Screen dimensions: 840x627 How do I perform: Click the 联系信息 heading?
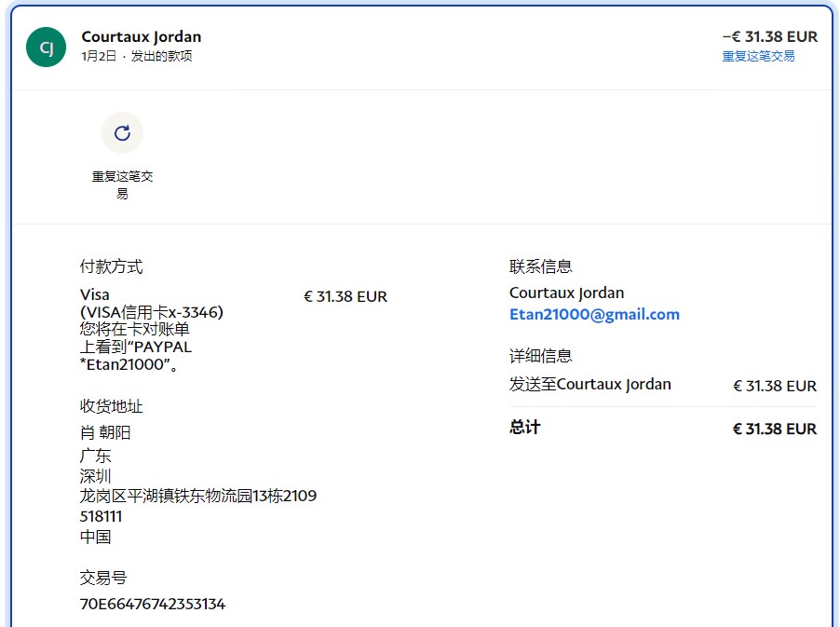click(540, 266)
